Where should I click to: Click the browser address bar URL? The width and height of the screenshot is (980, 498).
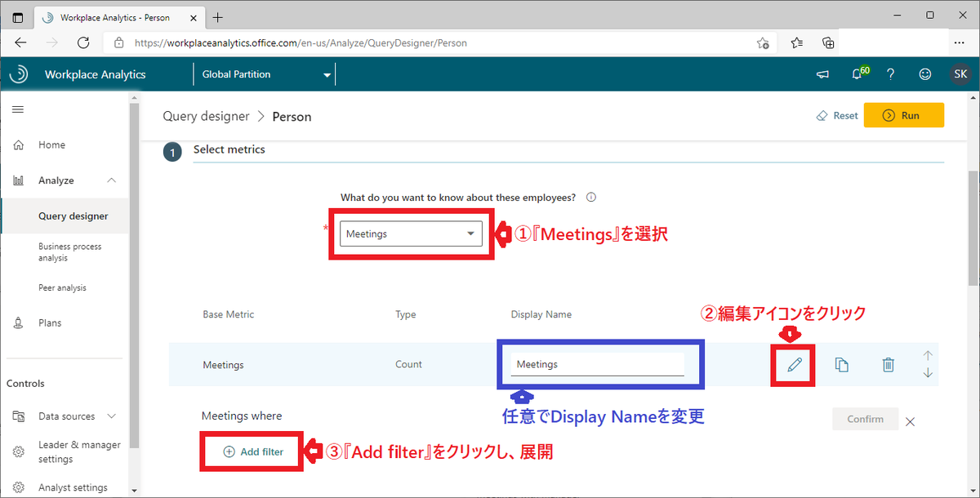(301, 43)
